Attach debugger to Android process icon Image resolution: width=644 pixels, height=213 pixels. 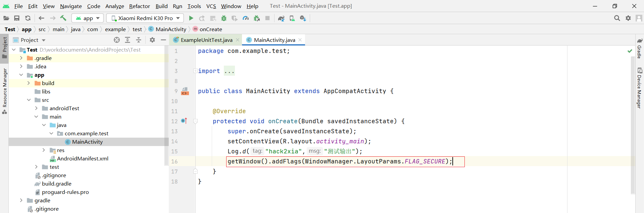coord(257,18)
